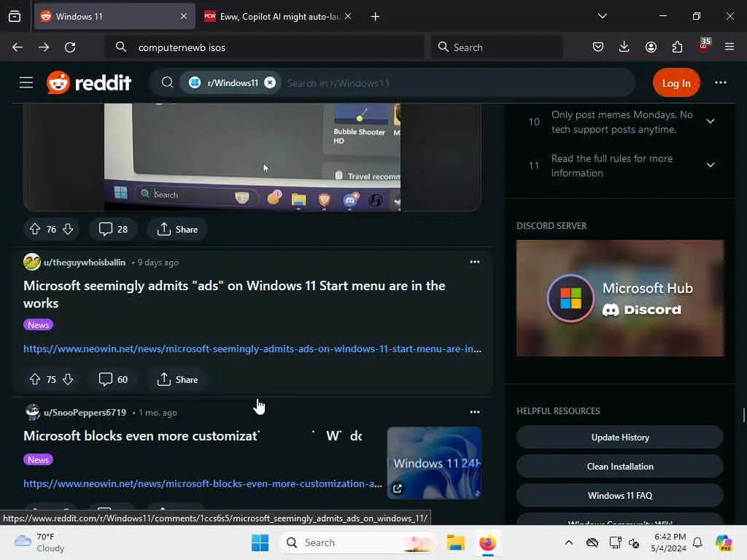
Task: Open the Pocket save icon
Action: click(598, 47)
